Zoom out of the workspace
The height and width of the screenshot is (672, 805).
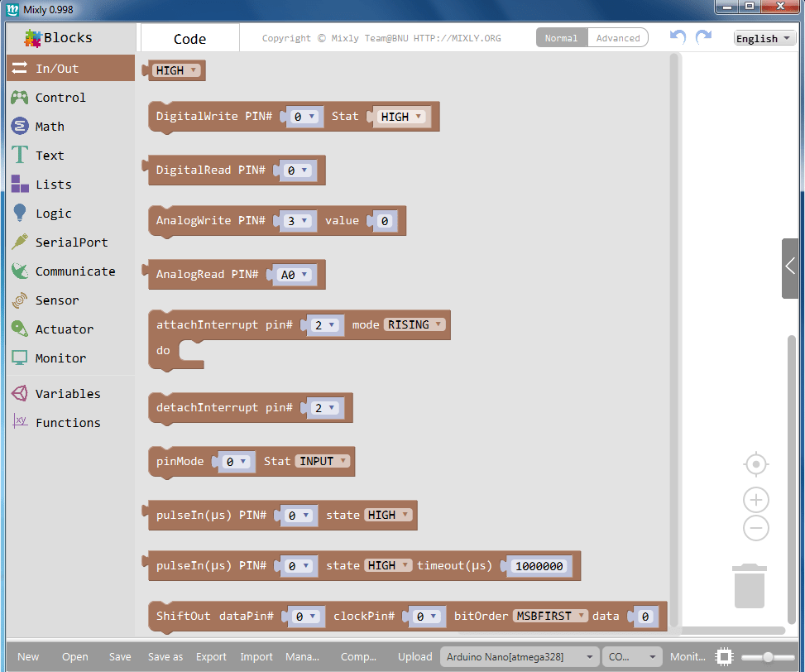755,528
